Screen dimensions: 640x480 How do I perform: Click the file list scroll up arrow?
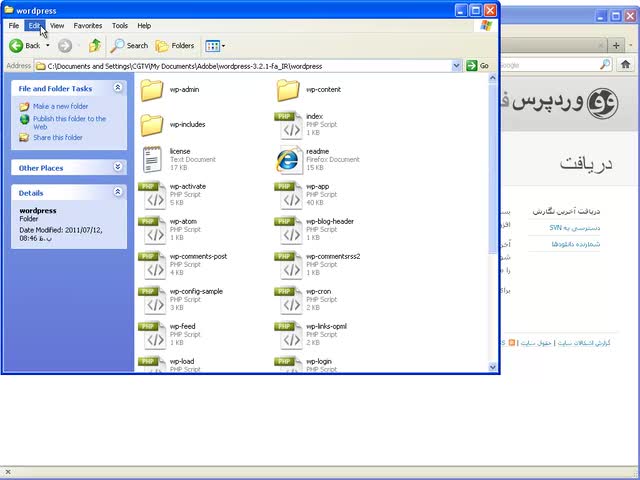[x=493, y=78]
